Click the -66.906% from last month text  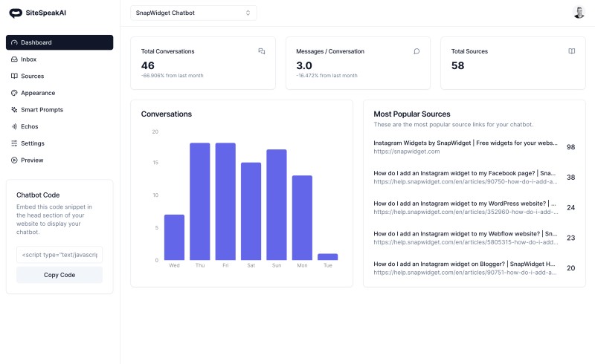173,76
